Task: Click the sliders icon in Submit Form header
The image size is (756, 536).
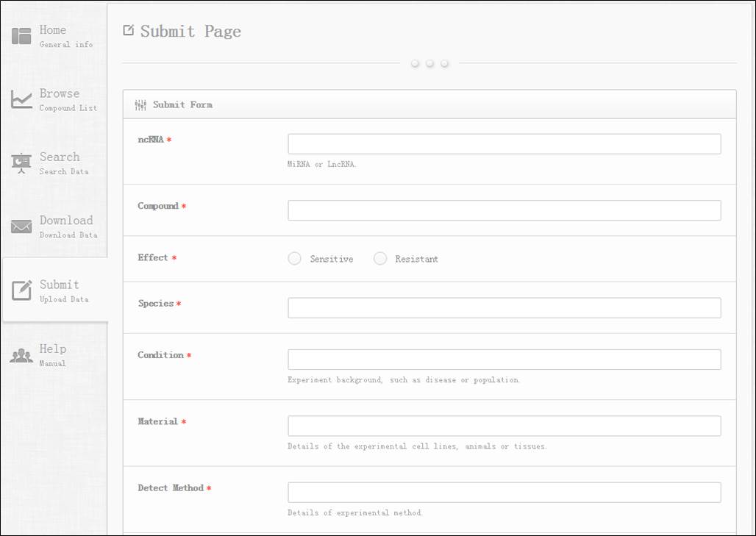Action: point(140,104)
